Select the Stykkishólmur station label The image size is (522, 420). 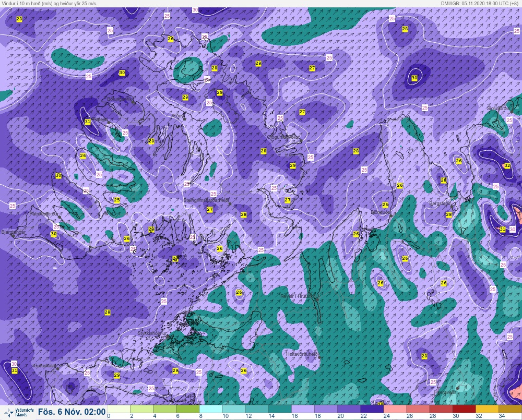tap(152, 333)
